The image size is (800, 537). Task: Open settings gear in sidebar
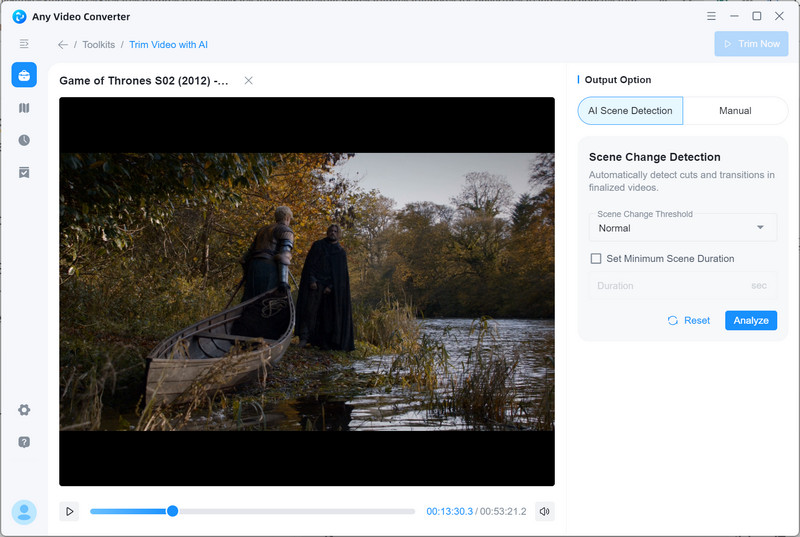click(x=24, y=410)
